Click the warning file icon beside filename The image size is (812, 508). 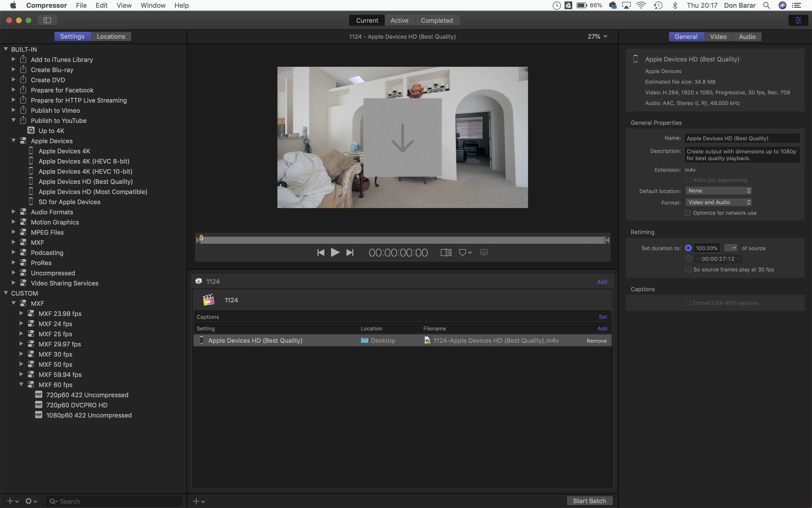pyautogui.click(x=427, y=340)
